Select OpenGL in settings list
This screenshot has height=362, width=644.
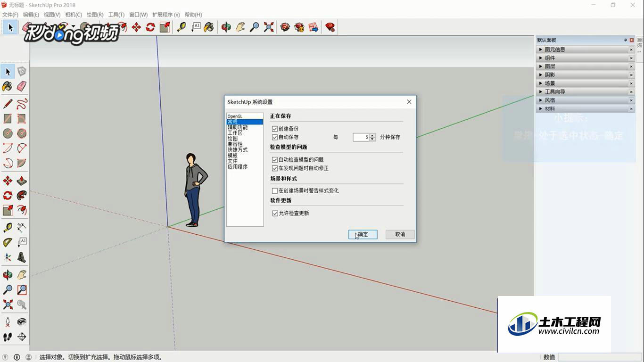[235, 116]
